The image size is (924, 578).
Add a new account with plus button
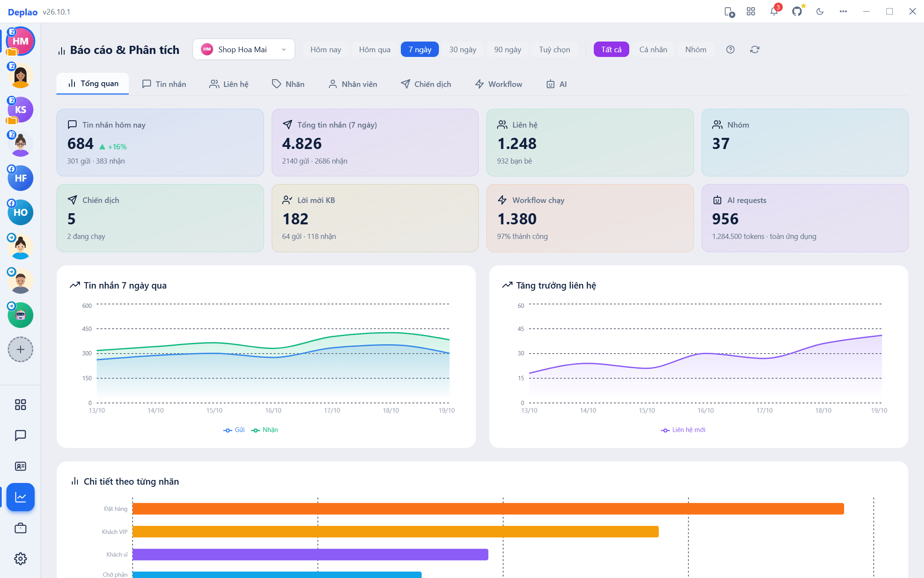point(21,349)
